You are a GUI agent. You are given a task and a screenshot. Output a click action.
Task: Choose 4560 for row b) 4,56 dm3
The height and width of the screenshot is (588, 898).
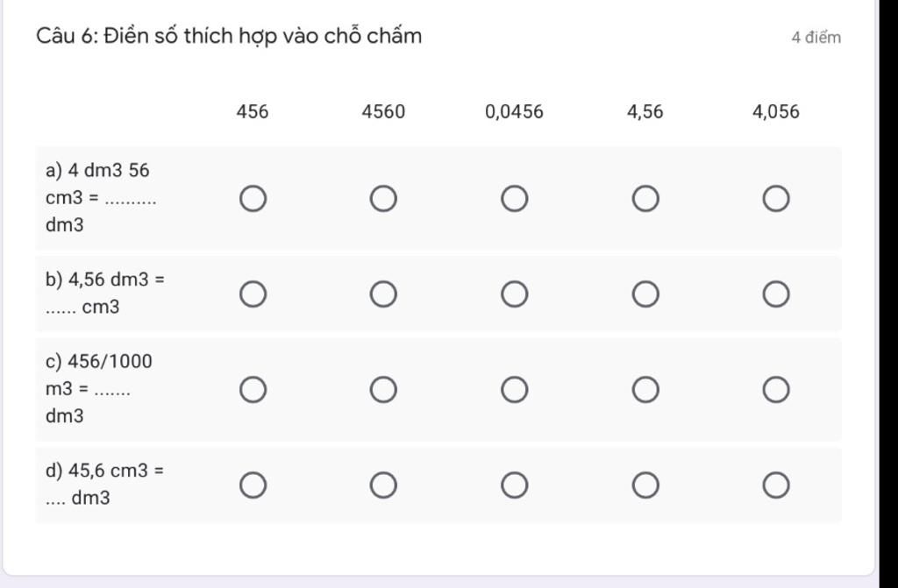383,294
